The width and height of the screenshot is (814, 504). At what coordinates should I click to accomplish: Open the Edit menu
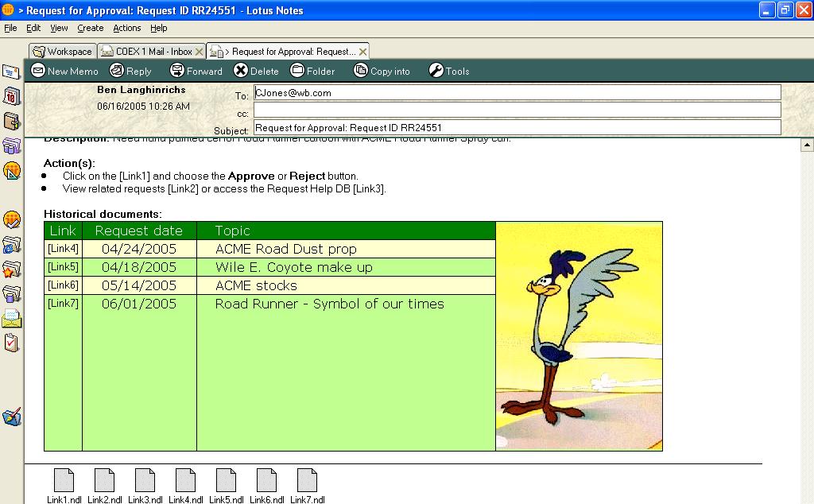tap(33, 28)
